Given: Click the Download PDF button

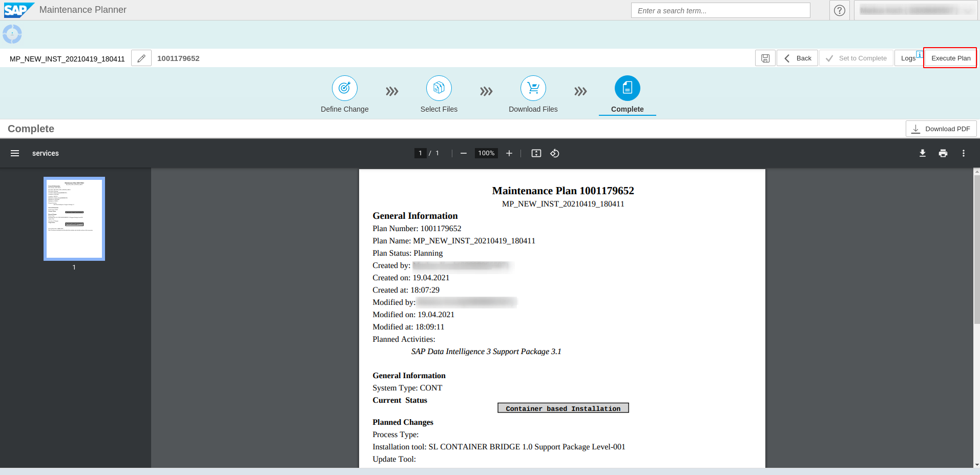Looking at the screenshot, I should pos(941,129).
